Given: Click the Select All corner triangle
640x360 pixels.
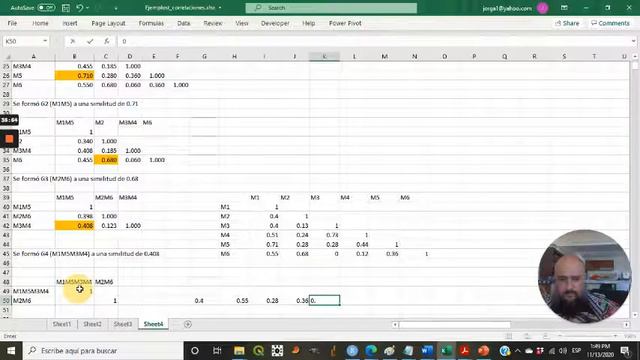Looking at the screenshot, I should [7, 57].
